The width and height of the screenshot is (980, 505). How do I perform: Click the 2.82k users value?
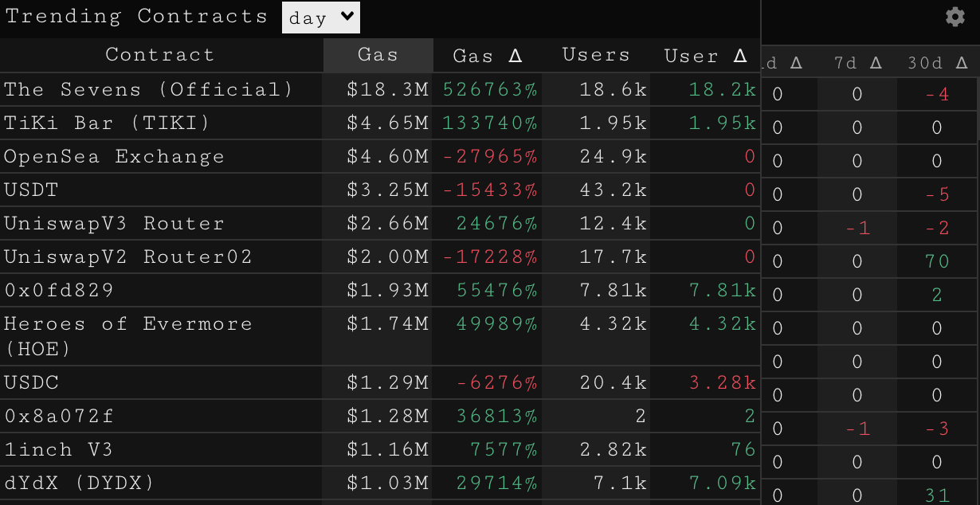coord(613,449)
